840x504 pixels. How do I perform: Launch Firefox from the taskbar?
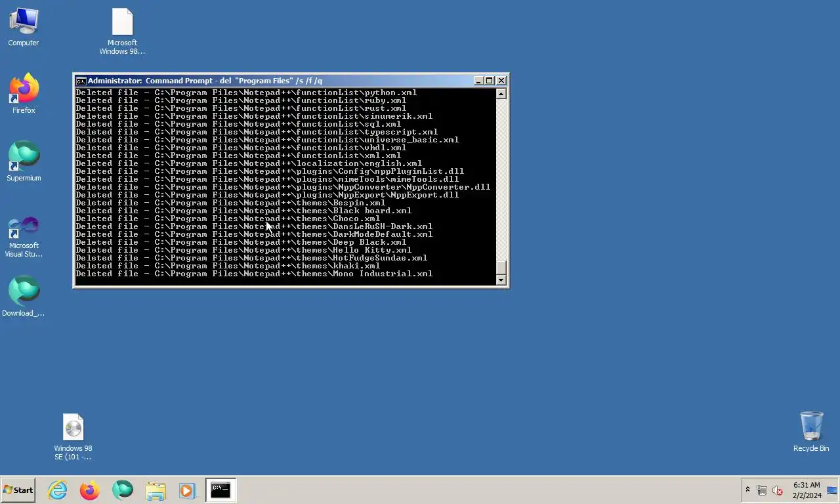pos(90,490)
